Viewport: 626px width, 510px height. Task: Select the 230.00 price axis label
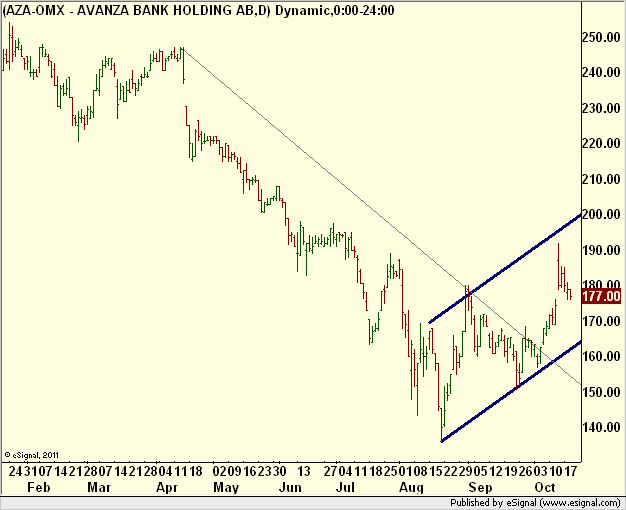tap(601, 108)
